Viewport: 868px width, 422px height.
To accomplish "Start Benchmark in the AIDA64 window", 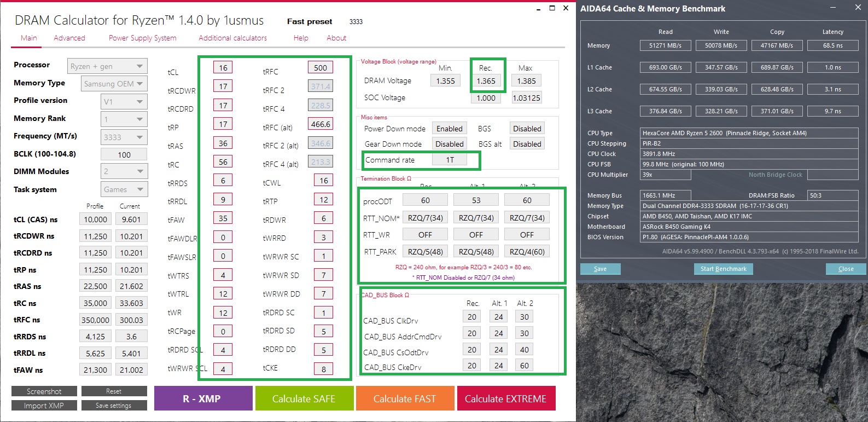I will [724, 269].
